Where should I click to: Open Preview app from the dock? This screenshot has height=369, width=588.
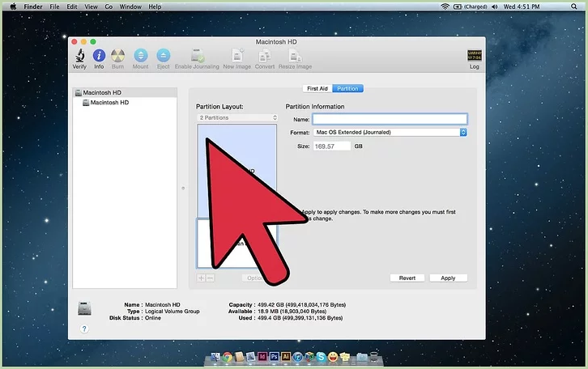pos(250,357)
